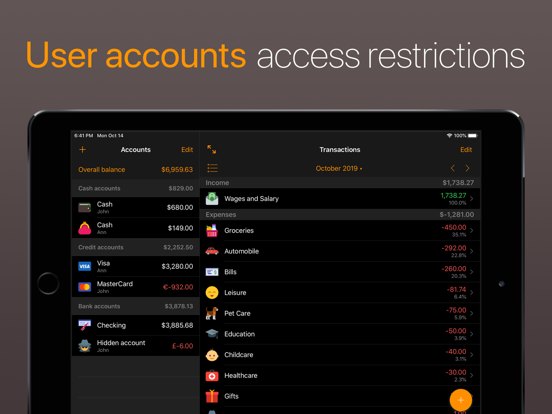Screen dimensions: 552x414
Task: Check the Wi-Fi status bar icon
Action: point(449,136)
